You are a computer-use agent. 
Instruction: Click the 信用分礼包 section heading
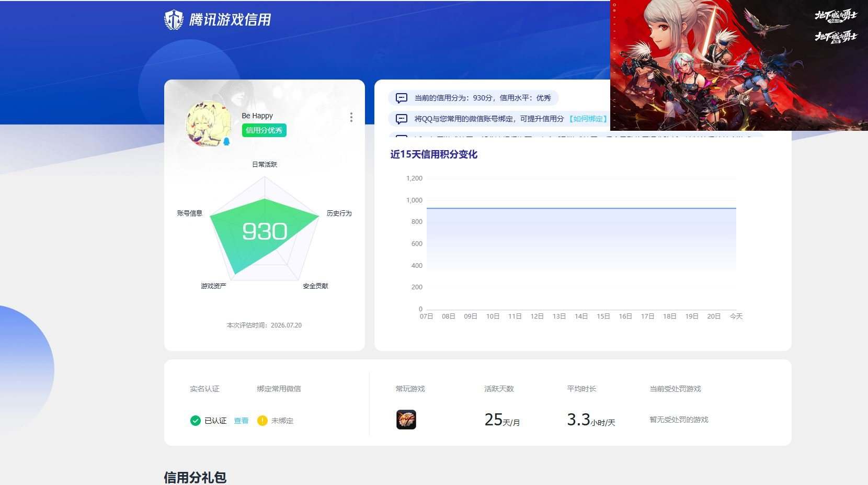(195, 477)
